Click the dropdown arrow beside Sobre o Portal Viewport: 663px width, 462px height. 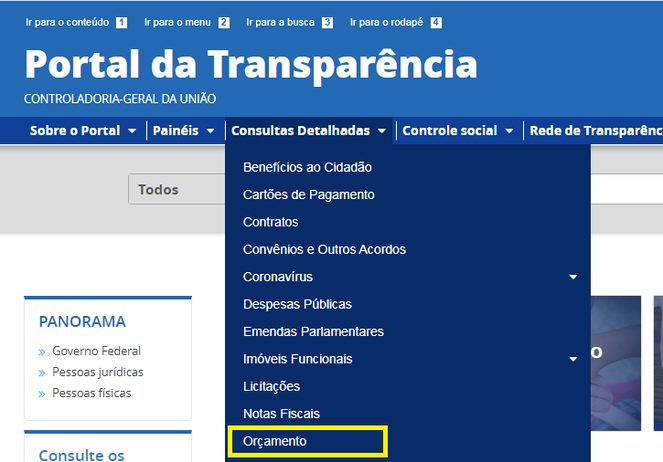pos(132,131)
